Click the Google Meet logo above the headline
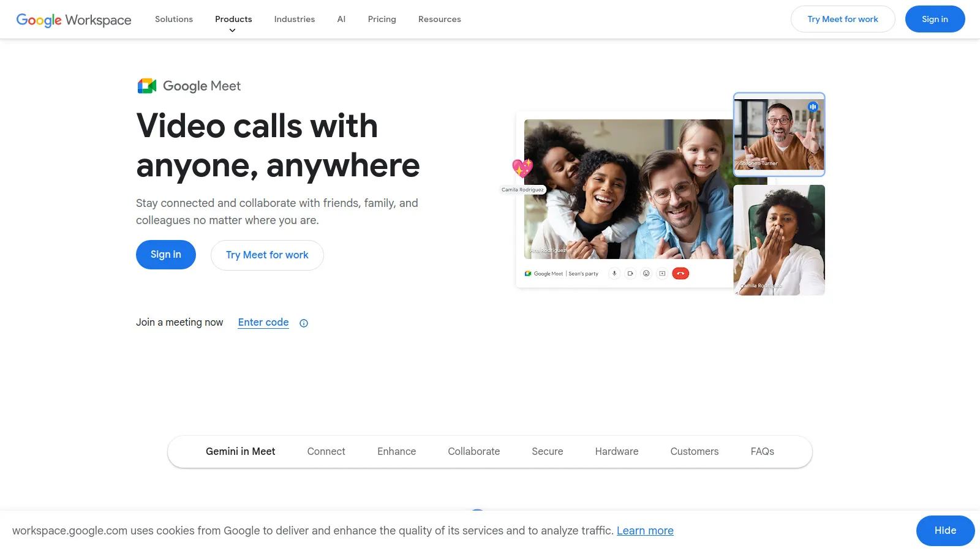Viewport: 980px width, 551px height. pyautogui.click(x=189, y=86)
